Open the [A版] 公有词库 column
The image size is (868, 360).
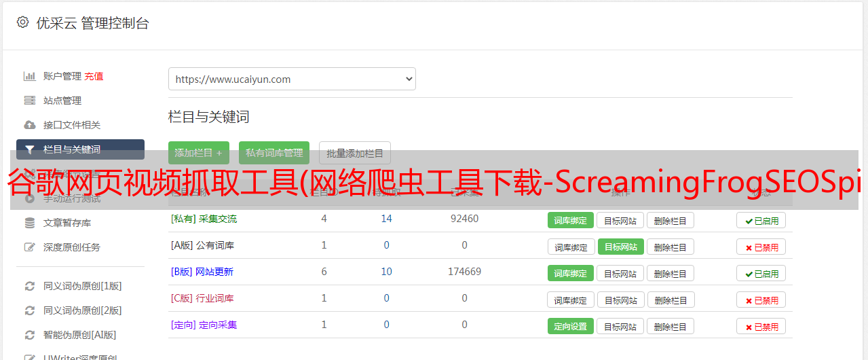click(x=202, y=245)
